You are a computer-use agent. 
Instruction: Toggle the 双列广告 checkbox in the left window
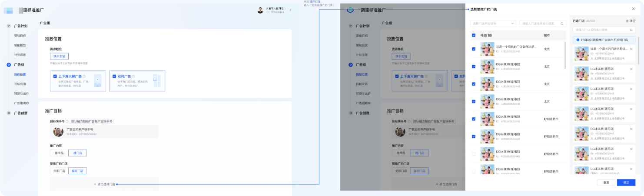click(114, 76)
